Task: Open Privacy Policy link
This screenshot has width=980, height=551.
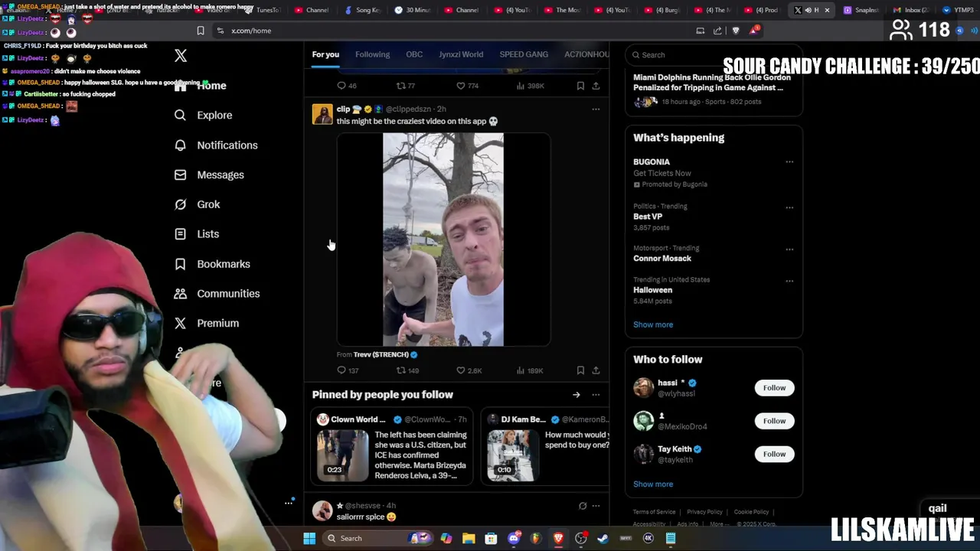Action: [704, 512]
